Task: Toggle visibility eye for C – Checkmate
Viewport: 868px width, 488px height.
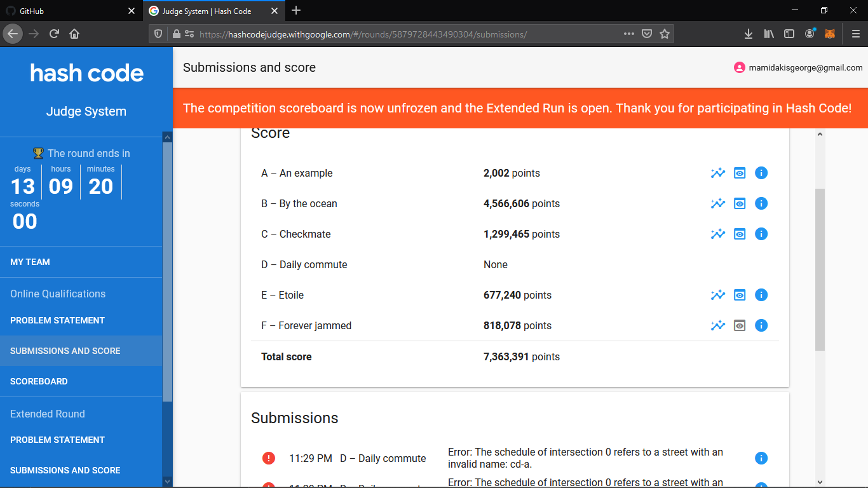Action: pos(740,234)
